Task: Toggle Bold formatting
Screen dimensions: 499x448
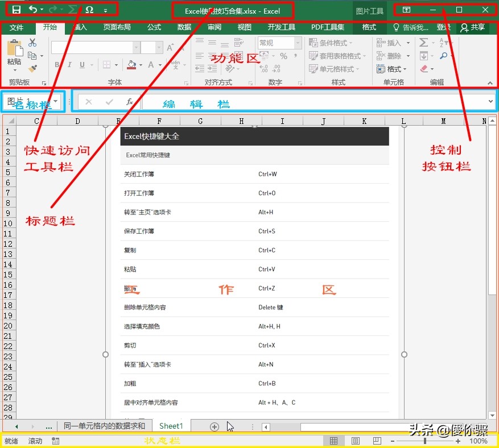Action: pyautogui.click(x=57, y=65)
